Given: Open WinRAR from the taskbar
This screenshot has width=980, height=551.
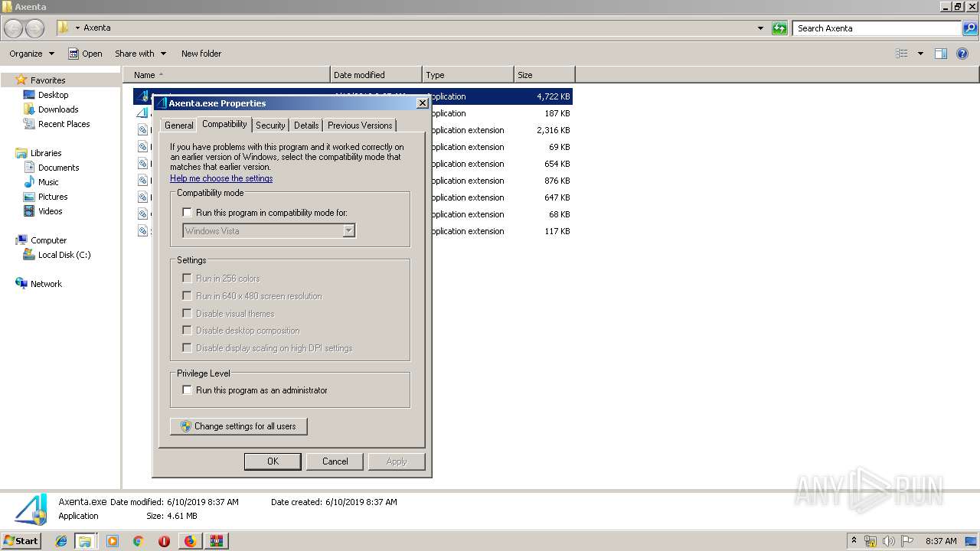Looking at the screenshot, I should [217, 541].
